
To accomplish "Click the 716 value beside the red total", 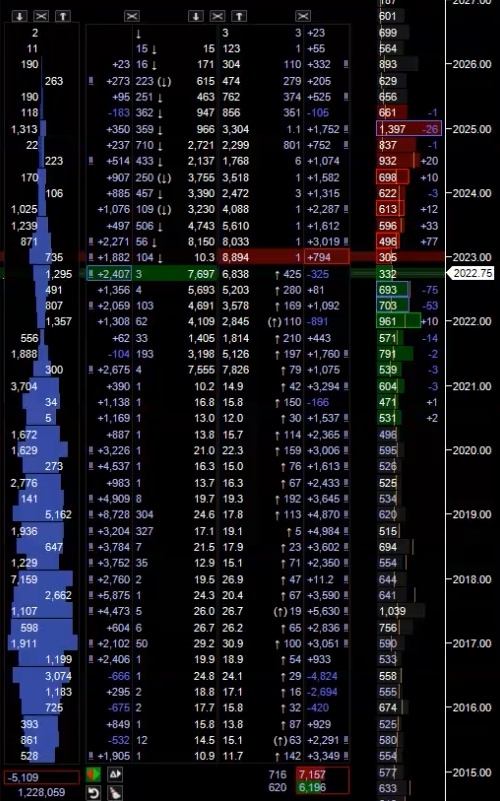I will coord(277,774).
